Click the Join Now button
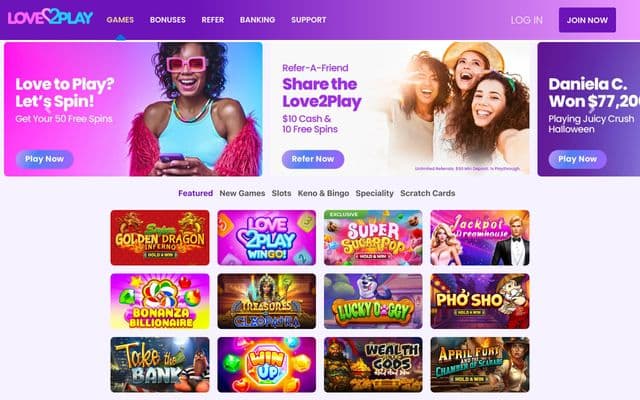Image resolution: width=640 pixels, height=400 pixels. [x=587, y=20]
